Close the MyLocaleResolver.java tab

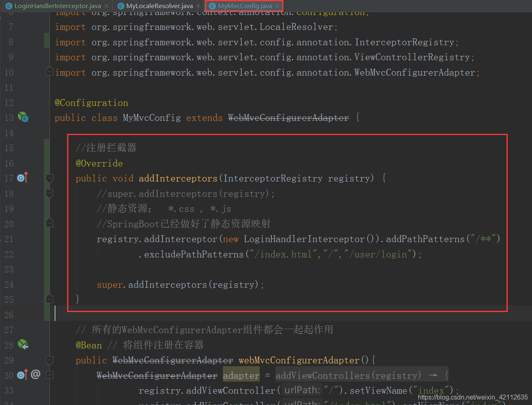[198, 6]
